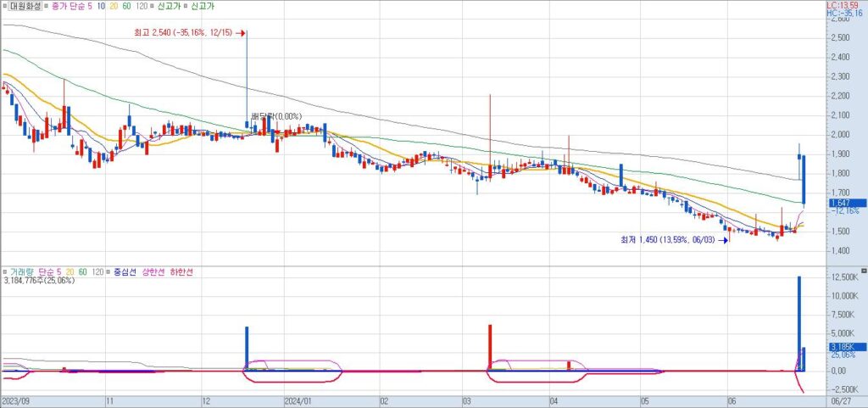Select the 종가 단순 legend label
The image size is (868, 408).
point(68,7)
